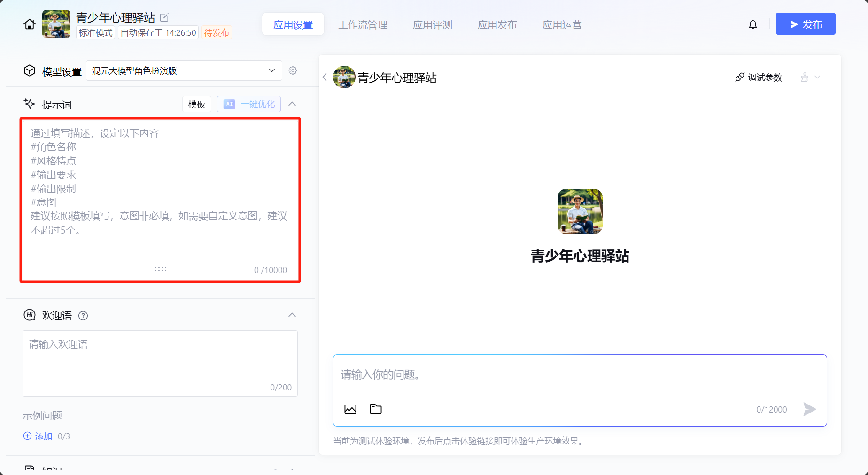Collapse the 提示词 section
Viewport: 868px width, 475px height.
292,104
